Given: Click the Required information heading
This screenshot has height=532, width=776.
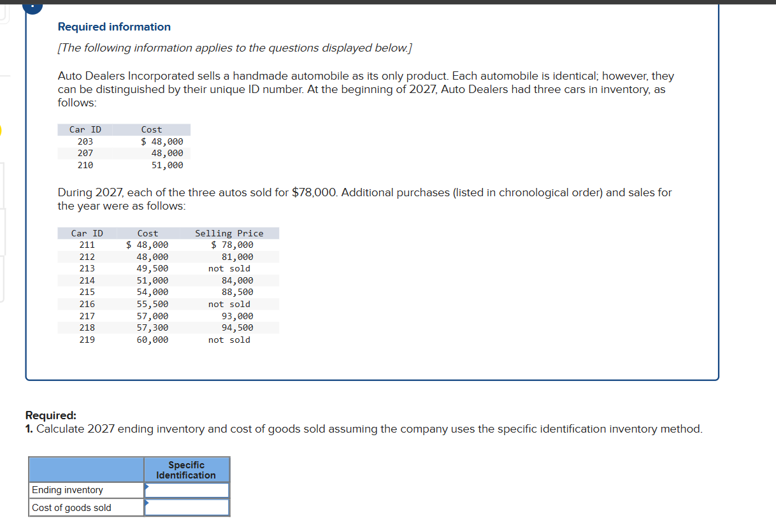Looking at the screenshot, I should coord(113,27).
